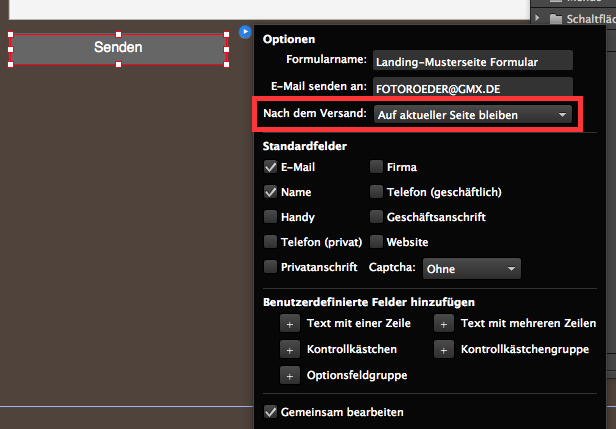Image resolution: width=616 pixels, height=429 pixels.
Task: Add a Kontrollkästchen field via its plus icon
Action: 290,350
